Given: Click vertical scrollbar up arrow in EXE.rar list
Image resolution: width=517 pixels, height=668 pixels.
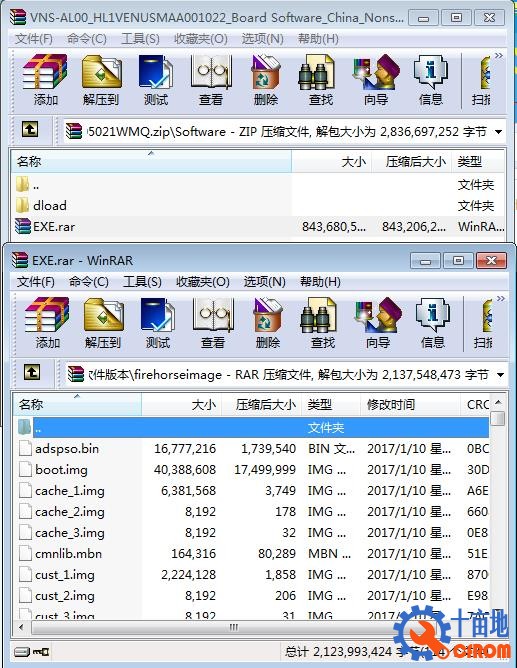Looking at the screenshot, I should click(x=498, y=402).
